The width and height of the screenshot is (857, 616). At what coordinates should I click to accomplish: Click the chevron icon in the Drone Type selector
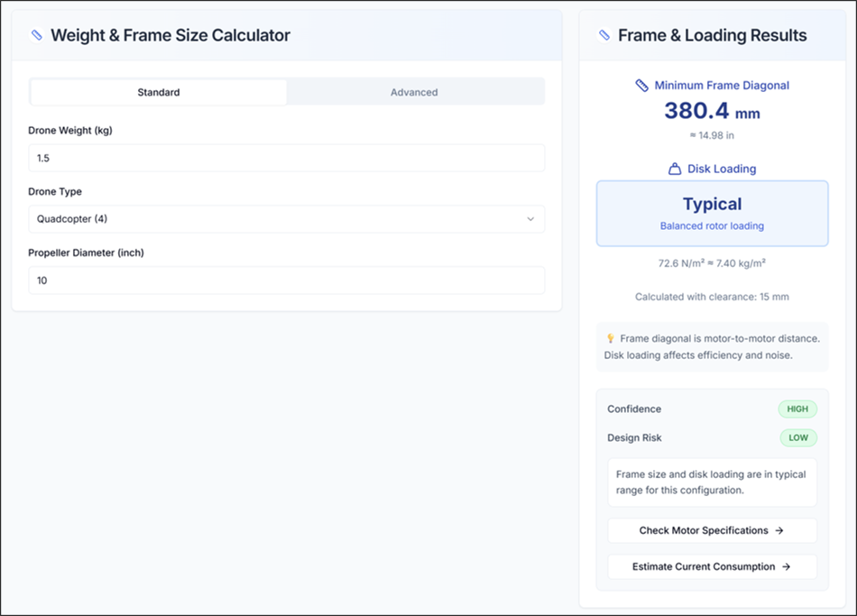point(532,219)
